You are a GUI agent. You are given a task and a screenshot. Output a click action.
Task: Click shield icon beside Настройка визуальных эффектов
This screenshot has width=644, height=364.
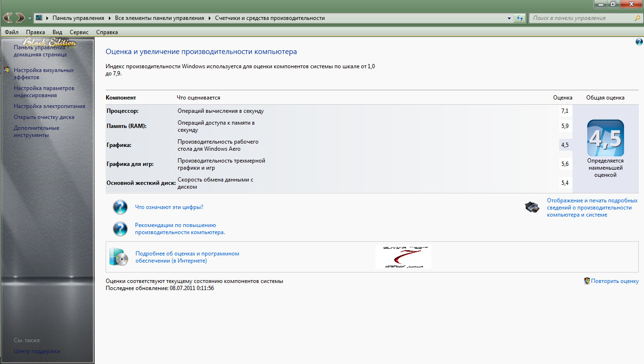click(7, 70)
